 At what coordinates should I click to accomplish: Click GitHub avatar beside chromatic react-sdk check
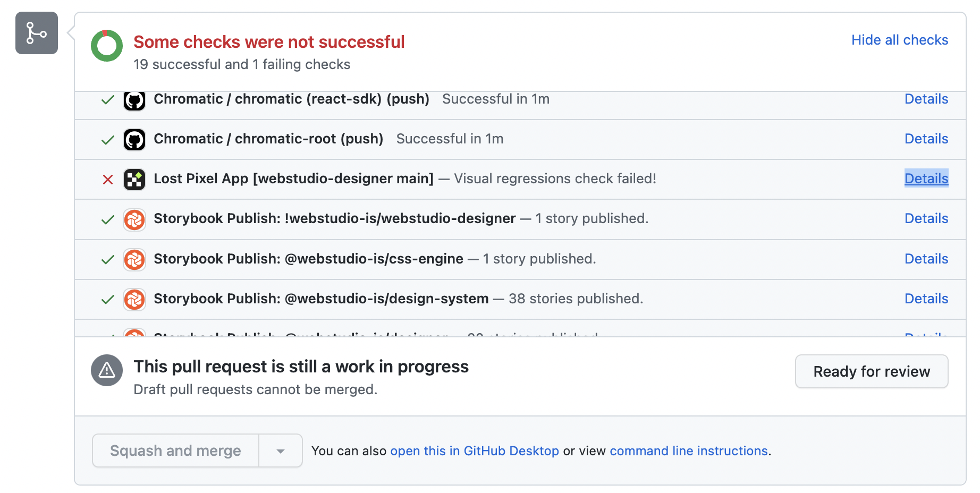tap(134, 100)
